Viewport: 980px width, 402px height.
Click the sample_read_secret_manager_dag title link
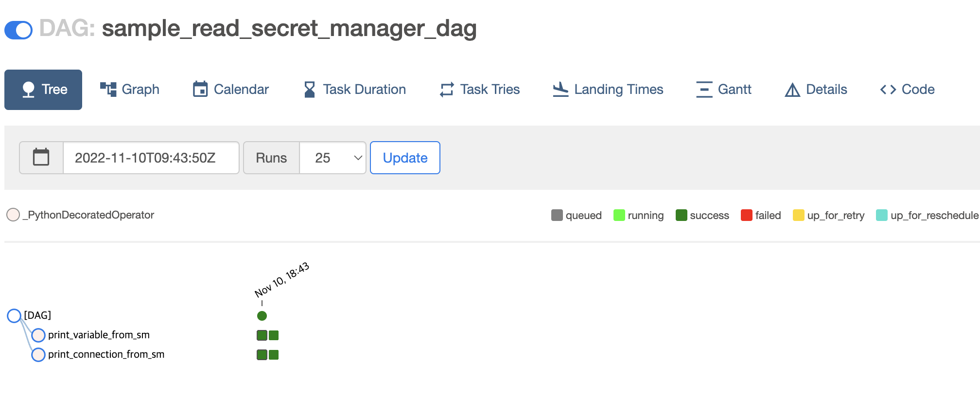[x=289, y=29]
